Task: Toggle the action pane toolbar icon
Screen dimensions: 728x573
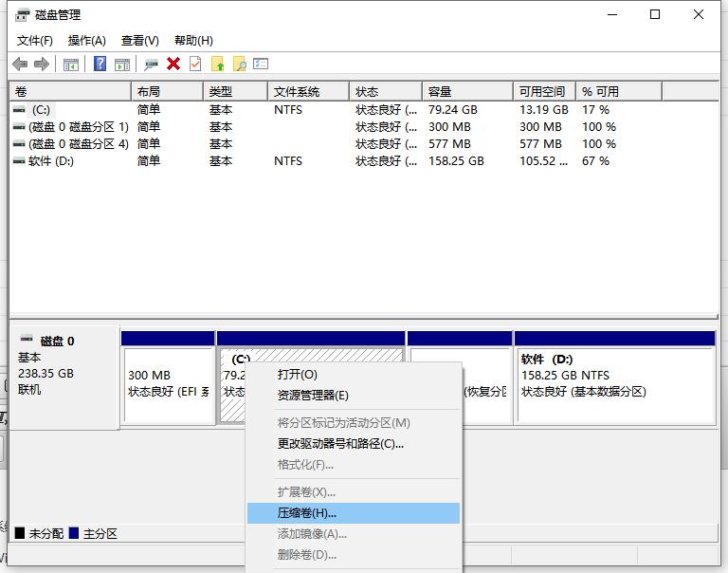Action: click(x=122, y=65)
